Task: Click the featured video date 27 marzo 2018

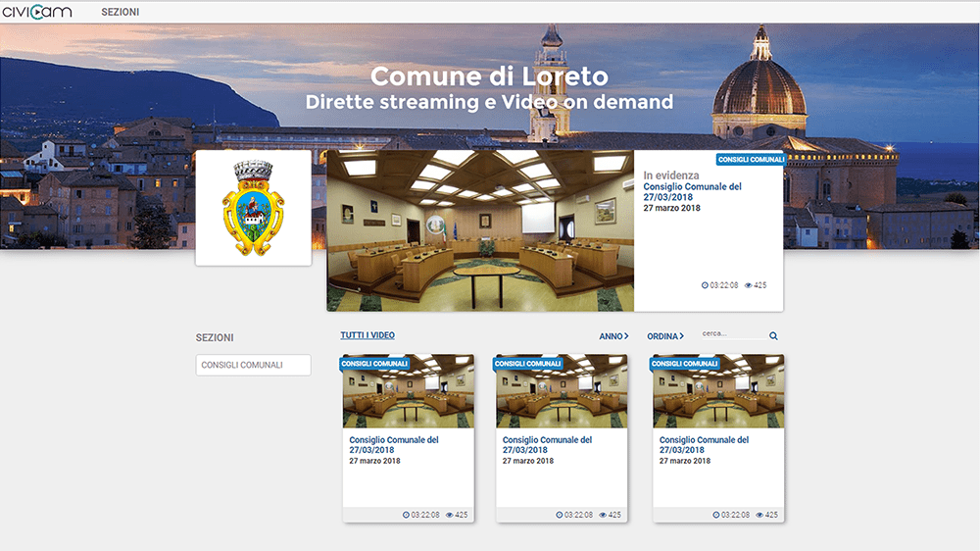Action: tap(672, 208)
